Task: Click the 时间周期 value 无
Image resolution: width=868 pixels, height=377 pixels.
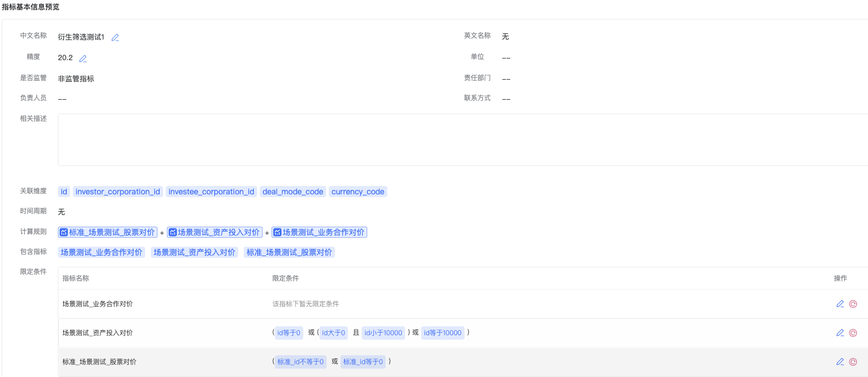Action: click(61, 212)
